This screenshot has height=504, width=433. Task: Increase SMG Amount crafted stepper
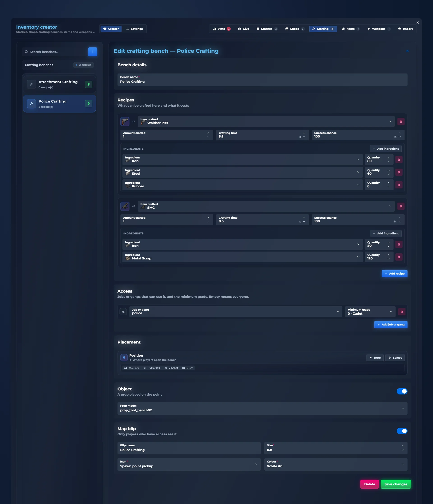pos(208,218)
